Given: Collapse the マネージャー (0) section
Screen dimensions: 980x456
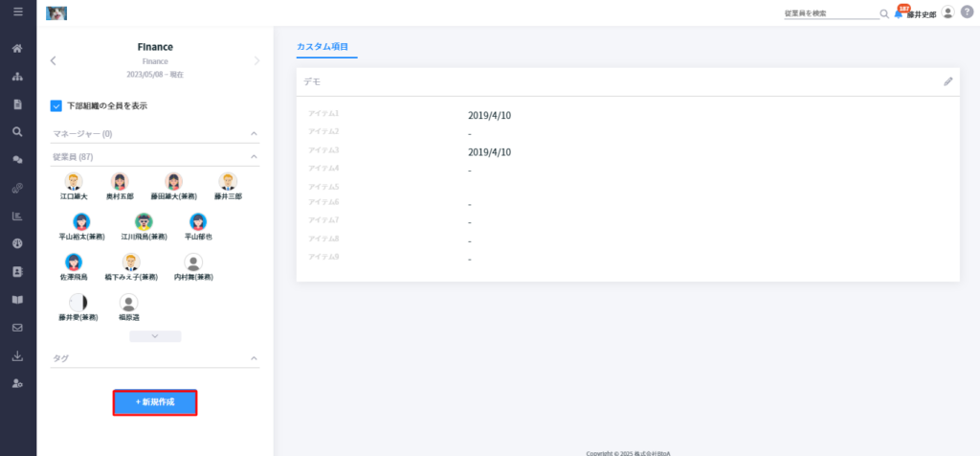Looking at the screenshot, I should click(x=254, y=134).
